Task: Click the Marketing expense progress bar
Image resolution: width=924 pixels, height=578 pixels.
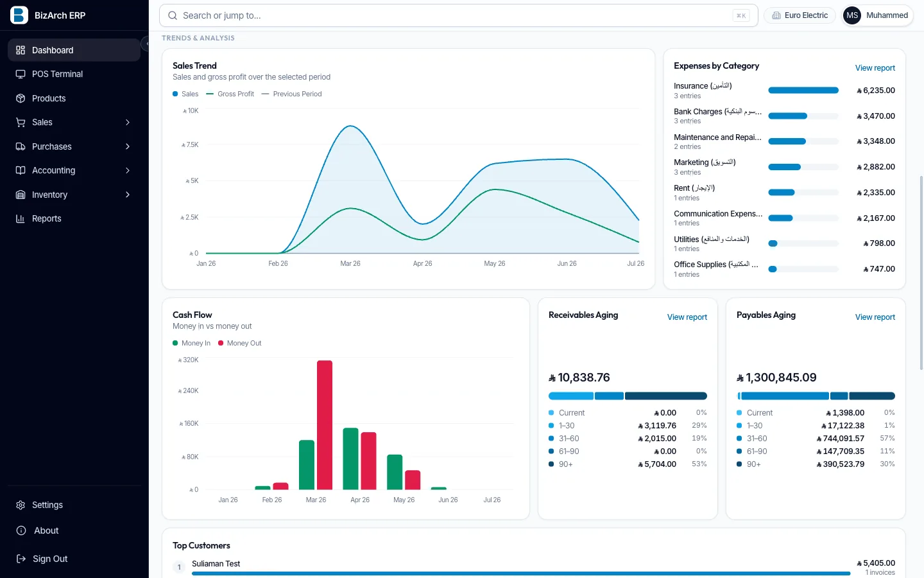Action: 803,167
